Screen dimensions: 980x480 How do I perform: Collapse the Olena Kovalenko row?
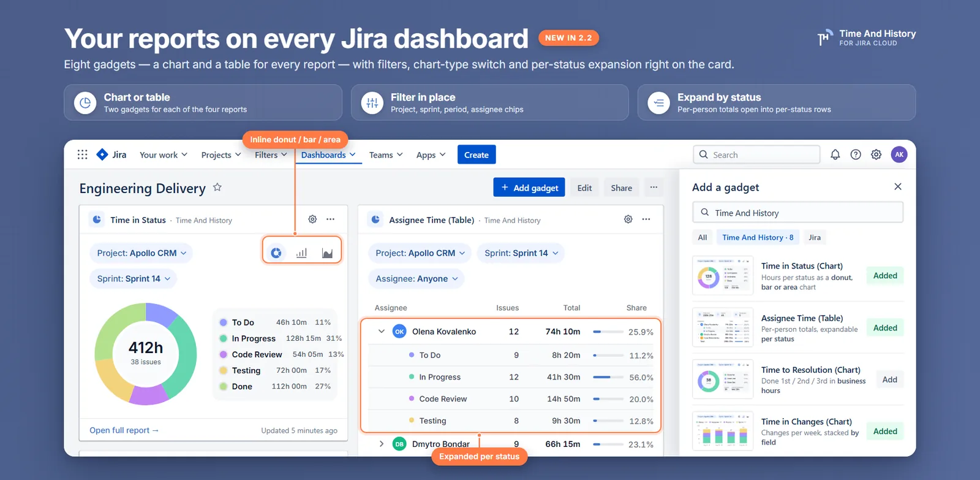click(381, 332)
